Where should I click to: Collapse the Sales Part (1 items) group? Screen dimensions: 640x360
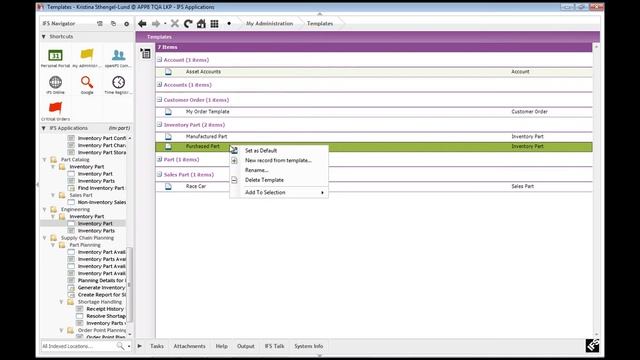click(x=160, y=174)
